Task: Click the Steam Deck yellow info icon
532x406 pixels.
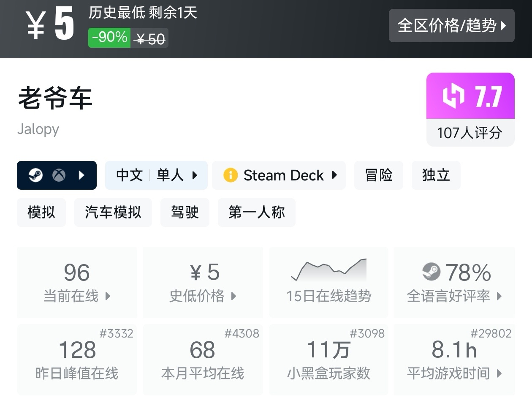Action: pos(231,175)
